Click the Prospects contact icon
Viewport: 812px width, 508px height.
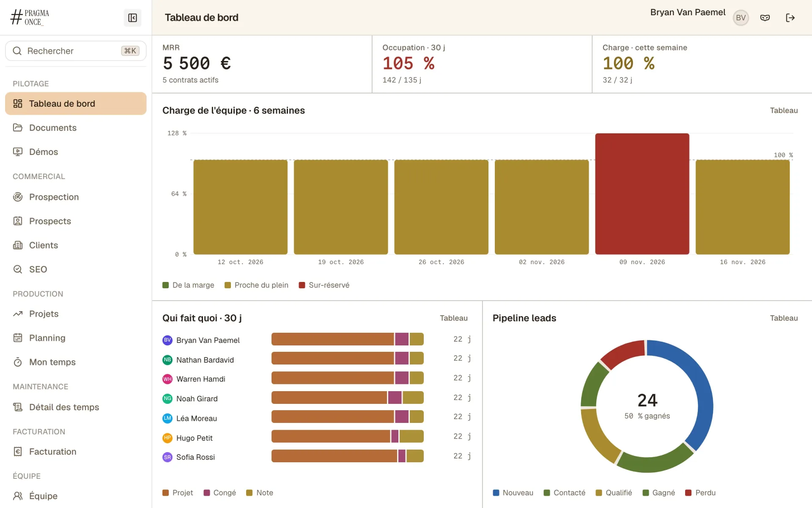[x=18, y=221]
